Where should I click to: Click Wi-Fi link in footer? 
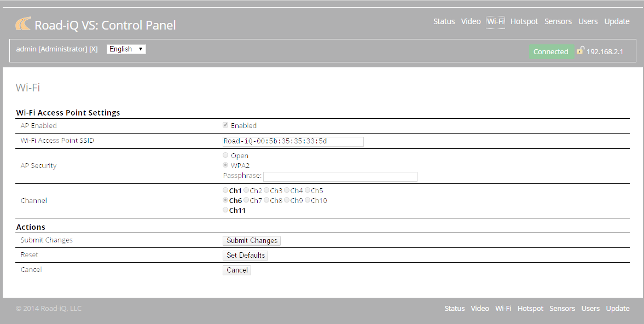[503, 308]
